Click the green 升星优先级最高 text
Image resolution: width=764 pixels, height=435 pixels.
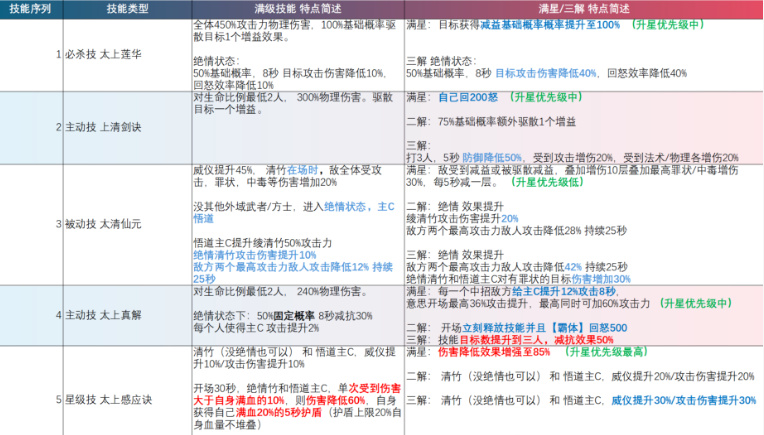point(615,352)
